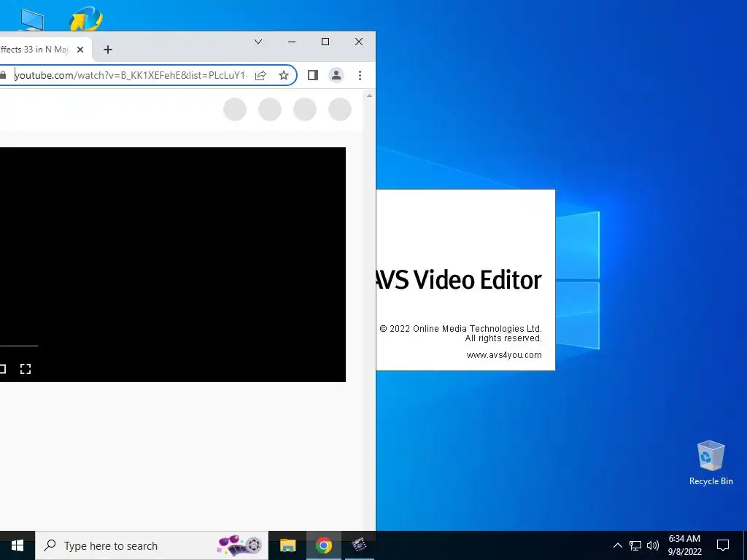Screen dimensions: 747x560
Task: Close the Chrome window
Action: pyautogui.click(x=359, y=42)
